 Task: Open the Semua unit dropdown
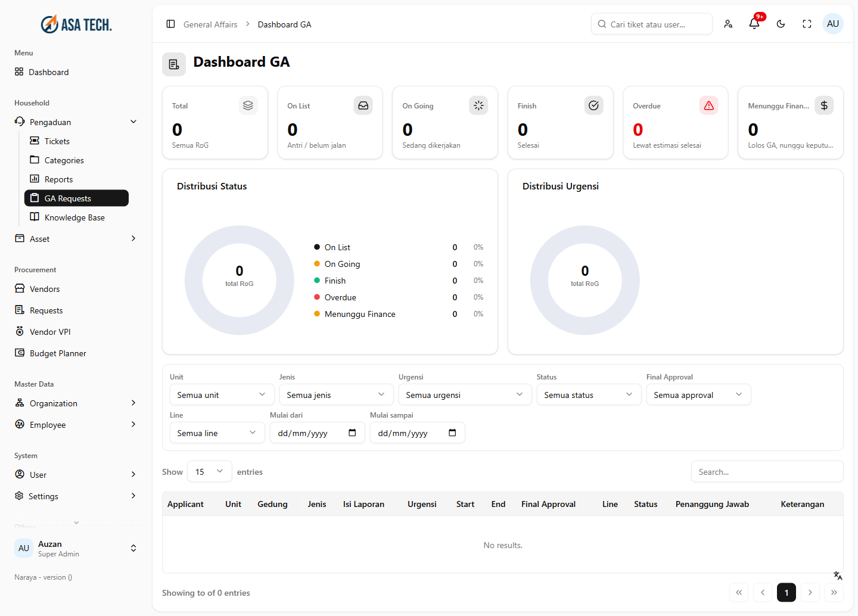tap(222, 394)
